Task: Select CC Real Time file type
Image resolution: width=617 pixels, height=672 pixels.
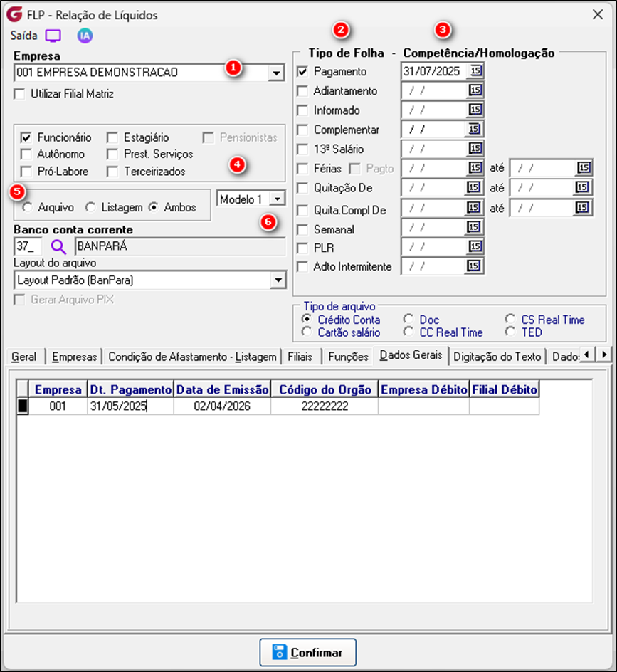Action: pos(408,332)
